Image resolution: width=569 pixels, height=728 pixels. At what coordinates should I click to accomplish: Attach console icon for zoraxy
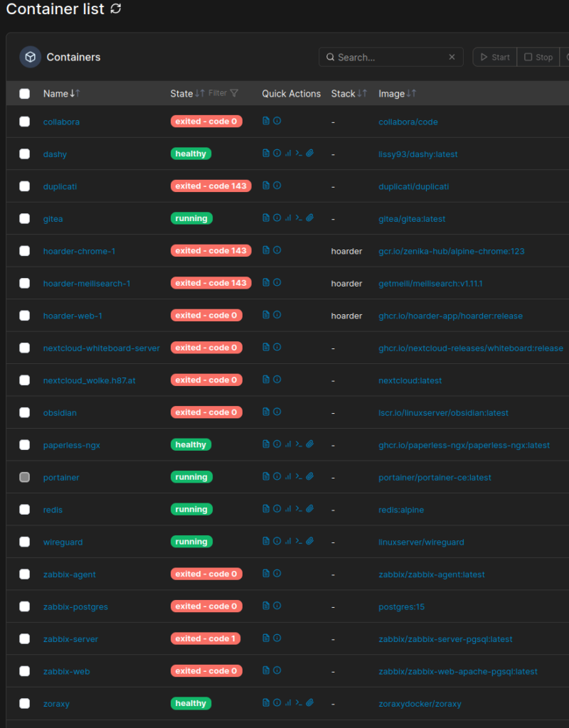tap(310, 703)
